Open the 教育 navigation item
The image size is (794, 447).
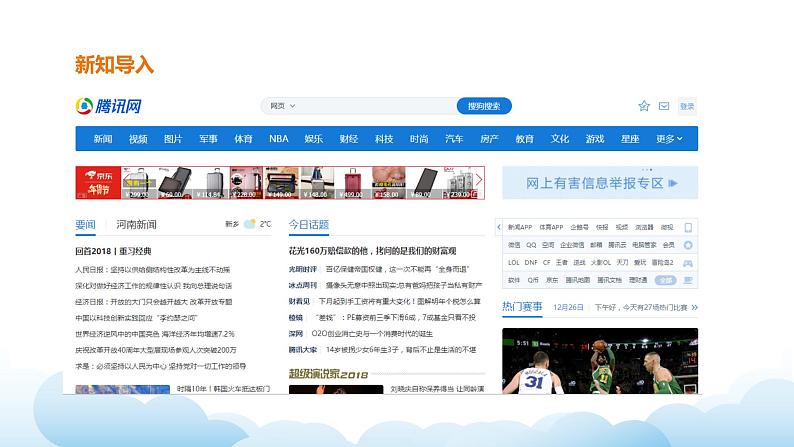525,139
